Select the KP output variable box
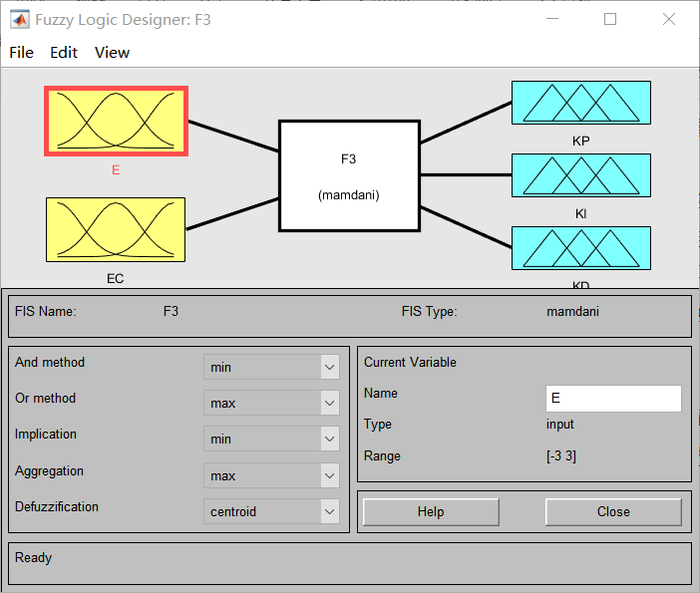The width and height of the screenshot is (700, 593). tap(580, 103)
